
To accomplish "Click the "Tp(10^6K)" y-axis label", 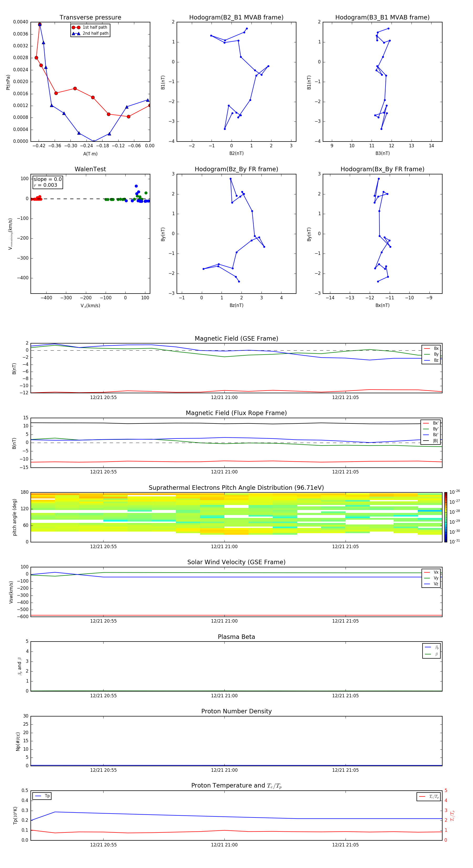I will tap(15, 815).
